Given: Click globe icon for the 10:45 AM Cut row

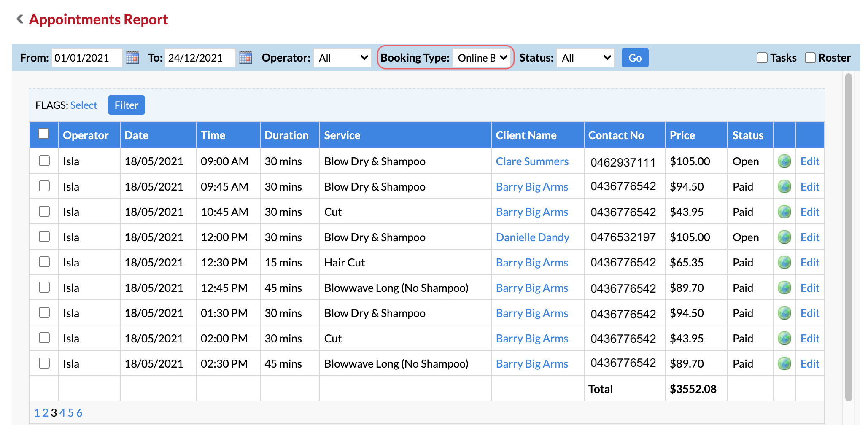Looking at the screenshot, I should 784,212.
